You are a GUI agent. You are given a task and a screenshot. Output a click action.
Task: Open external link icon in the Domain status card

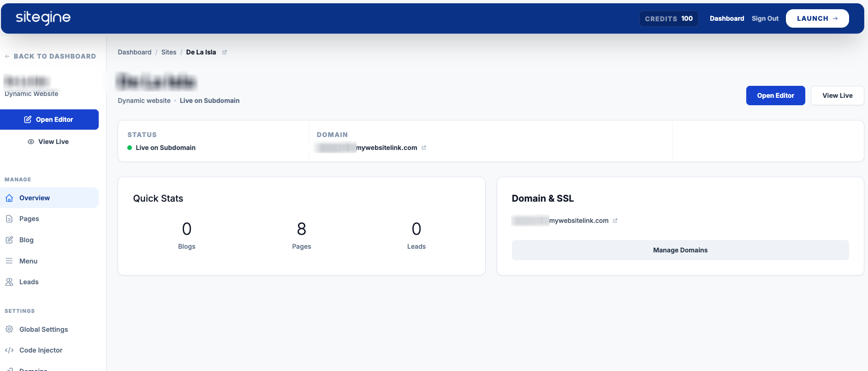[424, 148]
